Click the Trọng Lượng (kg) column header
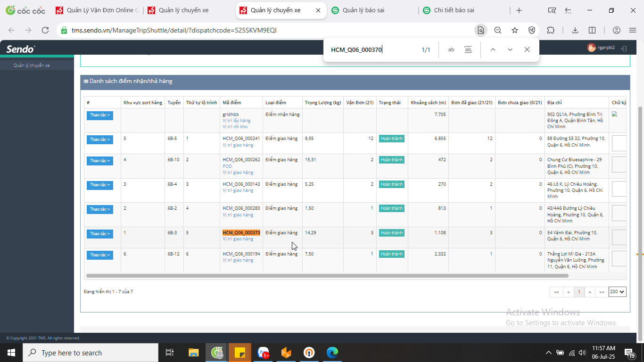The width and height of the screenshot is (644, 362). point(323,102)
